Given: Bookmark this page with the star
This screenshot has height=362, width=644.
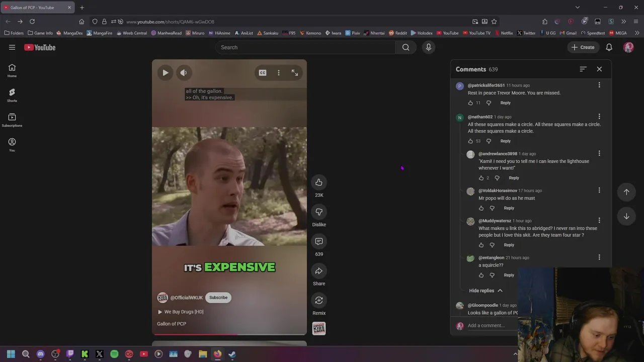Looking at the screenshot, I should click(x=494, y=22).
